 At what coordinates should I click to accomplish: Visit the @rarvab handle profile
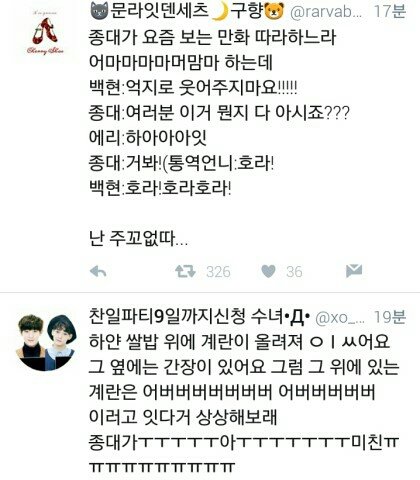(326, 12)
